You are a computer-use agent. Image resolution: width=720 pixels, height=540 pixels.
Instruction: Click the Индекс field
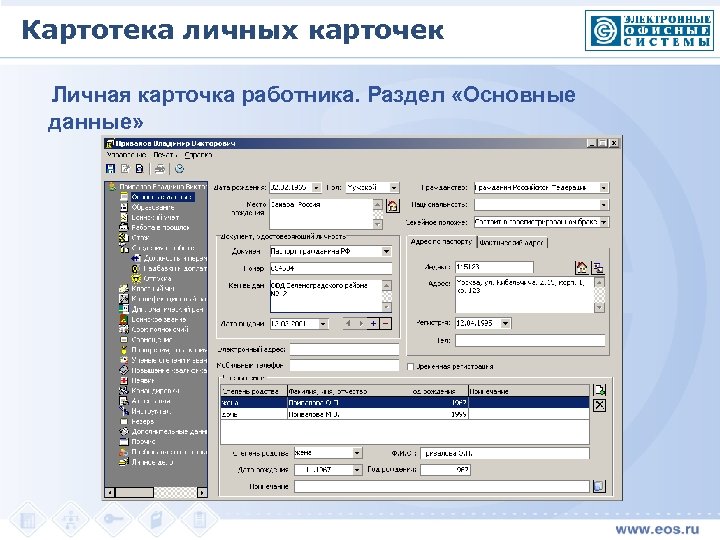pos(494,267)
